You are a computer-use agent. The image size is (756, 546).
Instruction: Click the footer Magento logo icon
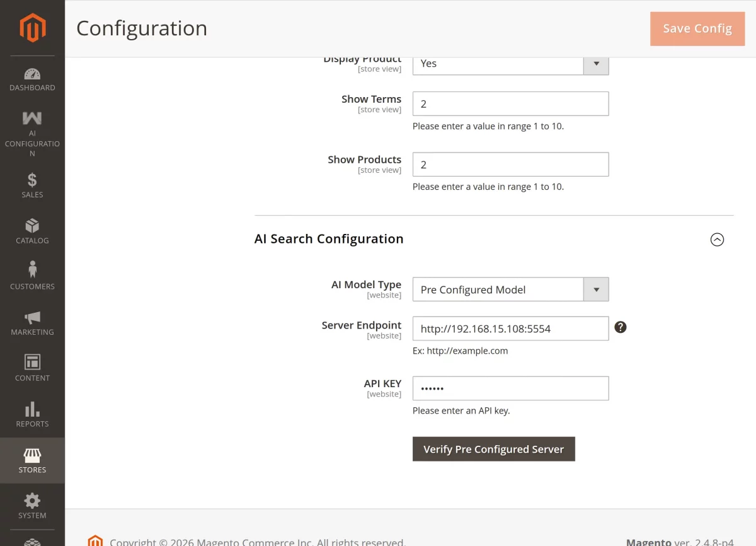pos(95,541)
